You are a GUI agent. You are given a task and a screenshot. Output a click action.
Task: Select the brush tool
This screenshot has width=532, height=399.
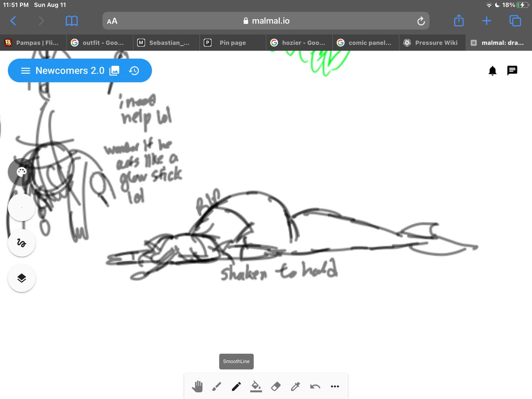coord(216,387)
